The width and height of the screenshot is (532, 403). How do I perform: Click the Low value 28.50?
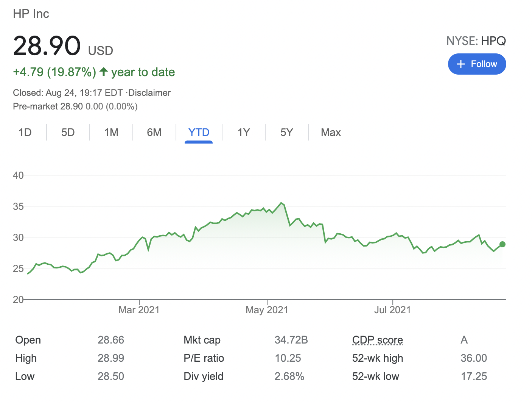tap(111, 376)
